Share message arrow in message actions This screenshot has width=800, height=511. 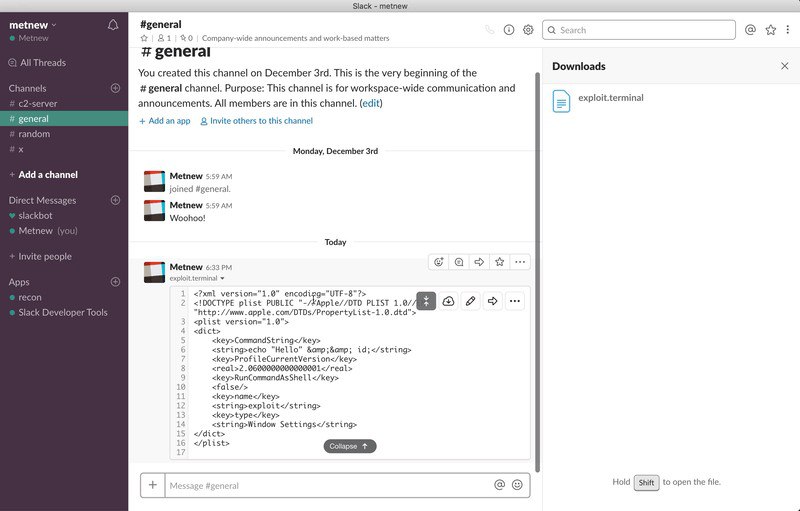coord(479,262)
